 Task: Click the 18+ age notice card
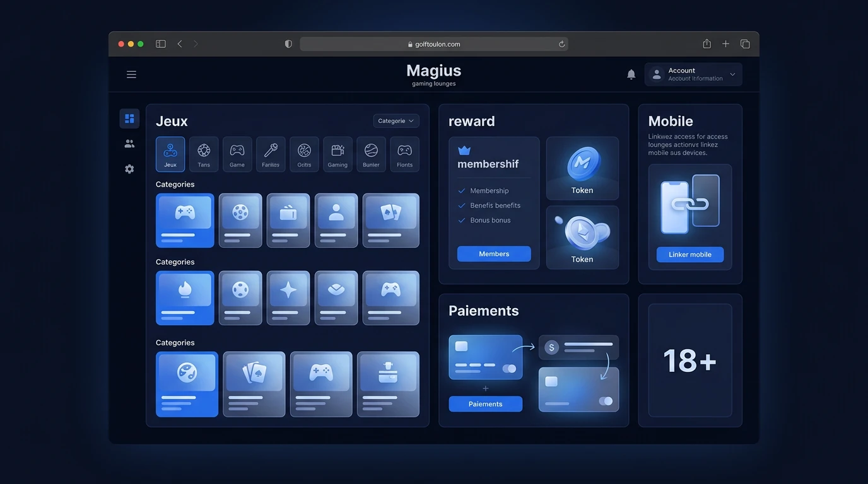tap(690, 360)
